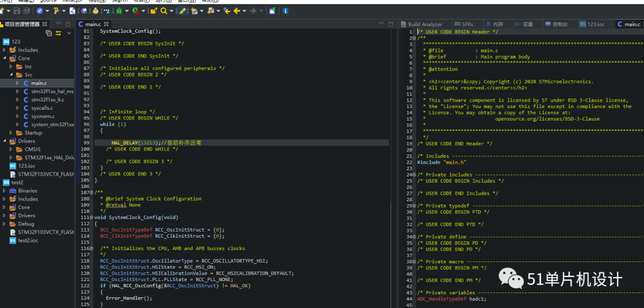Select sysmem.c file in the tree
Viewport: 644px width, 308px height.
click(43, 116)
